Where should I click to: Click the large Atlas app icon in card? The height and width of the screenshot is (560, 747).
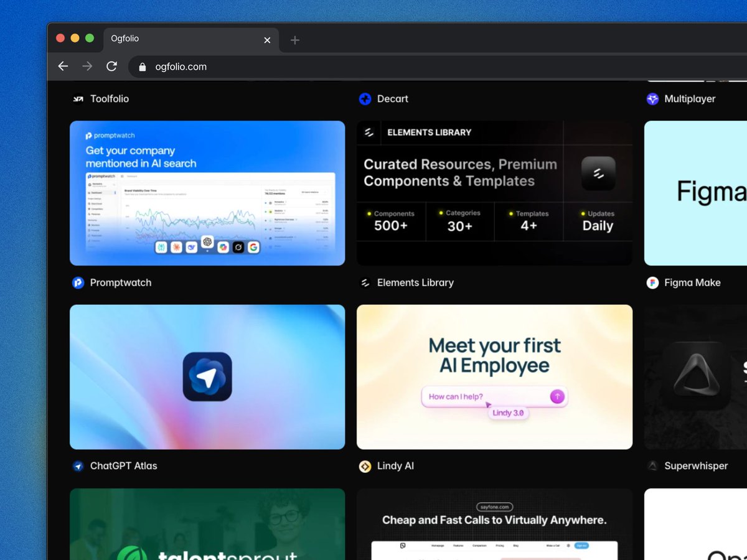(x=207, y=376)
